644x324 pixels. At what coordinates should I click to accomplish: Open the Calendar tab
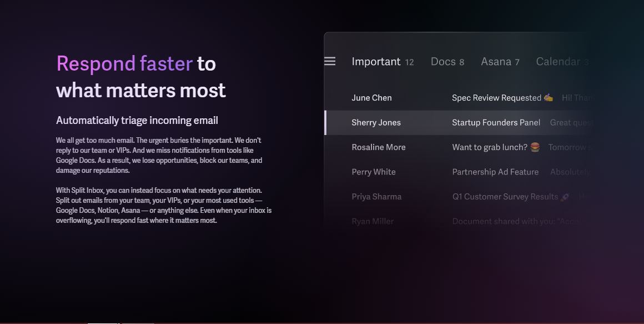tap(562, 62)
